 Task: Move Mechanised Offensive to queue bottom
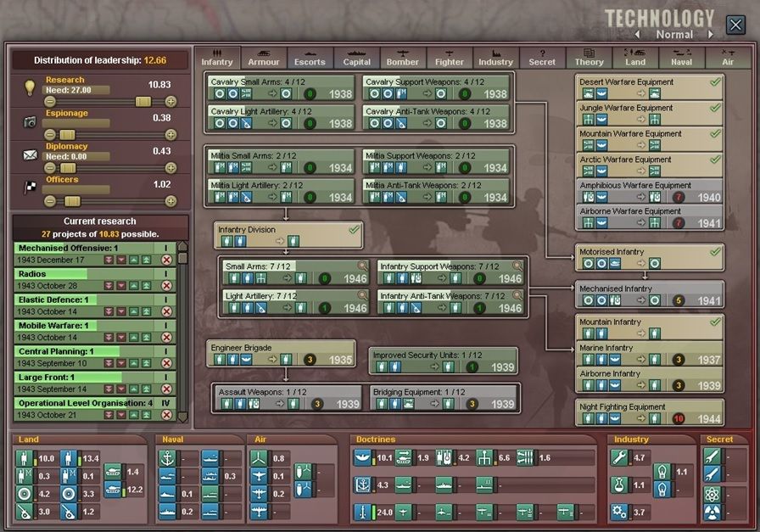pos(109,260)
